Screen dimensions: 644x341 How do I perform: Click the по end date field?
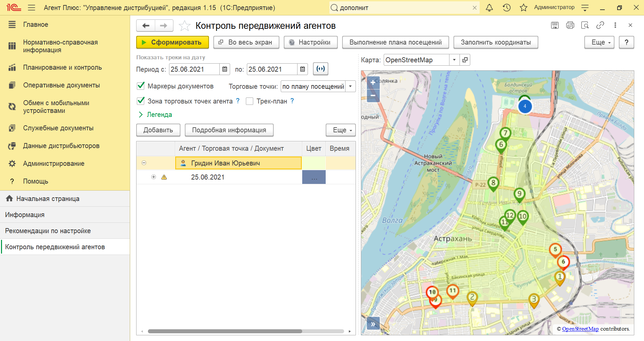tap(272, 69)
